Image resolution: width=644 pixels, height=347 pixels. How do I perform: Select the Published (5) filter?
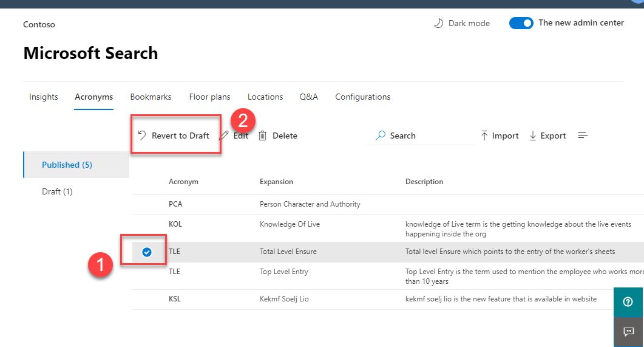click(67, 165)
